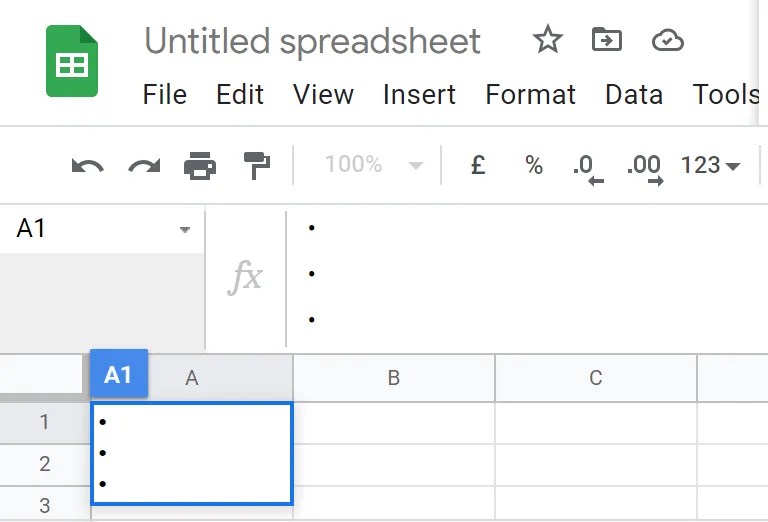The image size is (768, 522).
Task: Open the 123 number formats dropdown
Action: coord(710,166)
